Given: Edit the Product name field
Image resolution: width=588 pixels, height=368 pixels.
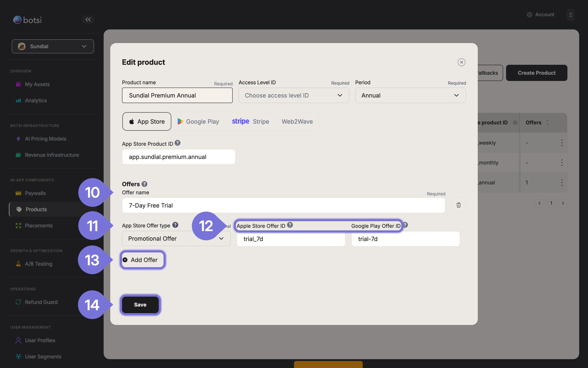Looking at the screenshot, I should [177, 95].
